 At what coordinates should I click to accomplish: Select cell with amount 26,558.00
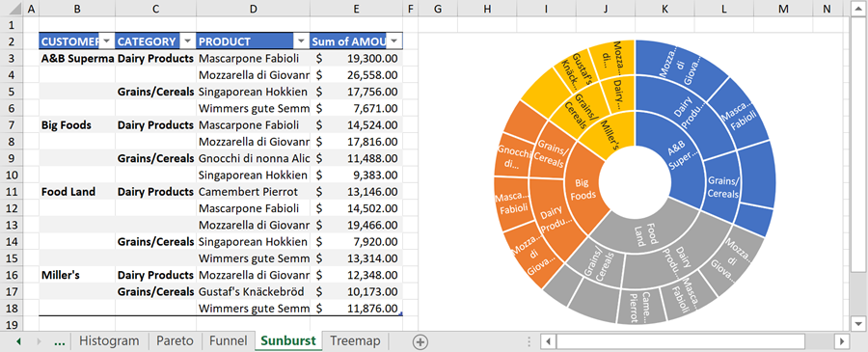(356, 74)
